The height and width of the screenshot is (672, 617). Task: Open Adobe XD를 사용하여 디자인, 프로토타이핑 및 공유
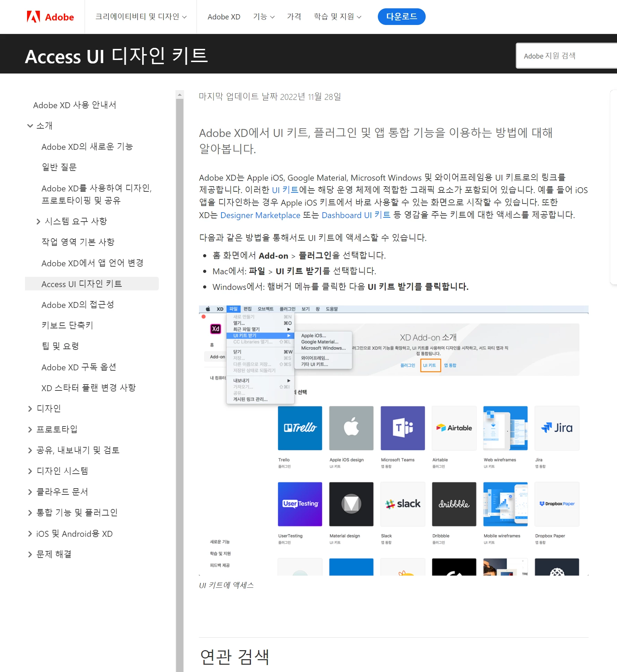(96, 195)
